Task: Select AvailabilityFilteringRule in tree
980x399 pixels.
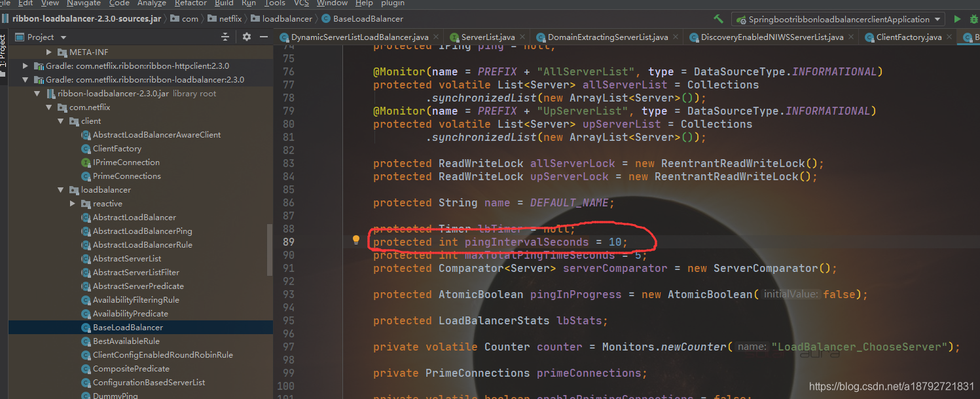Action: point(136,299)
